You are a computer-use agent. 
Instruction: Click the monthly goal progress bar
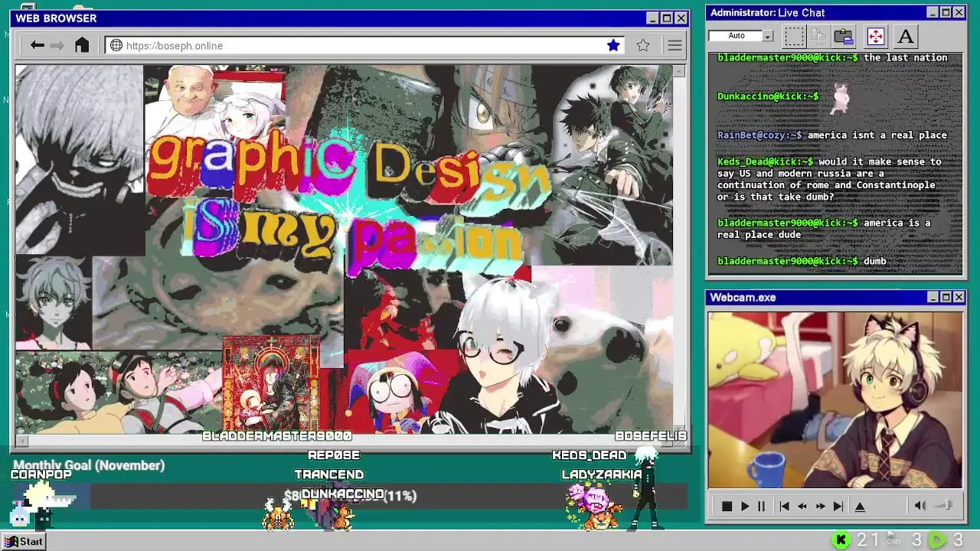tap(351, 496)
